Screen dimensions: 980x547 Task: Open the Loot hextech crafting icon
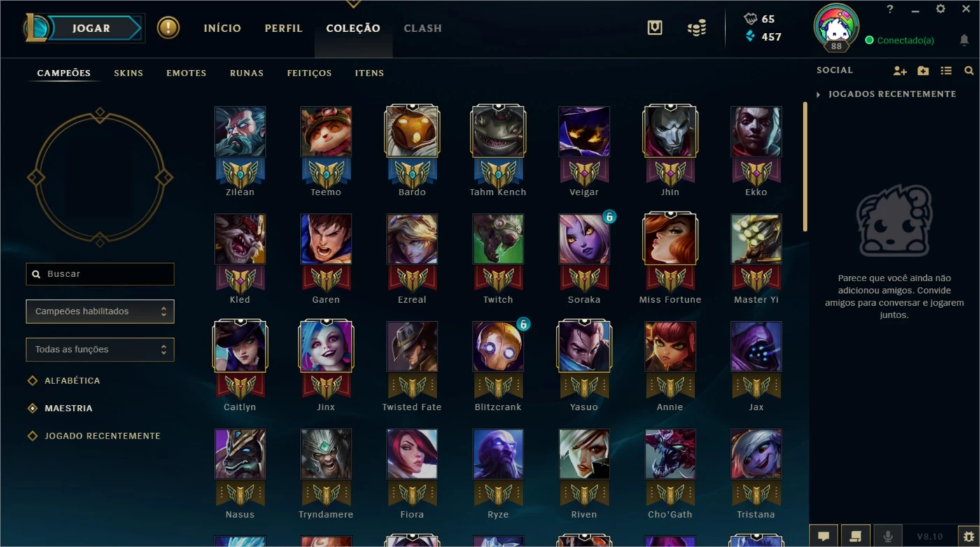pos(654,28)
